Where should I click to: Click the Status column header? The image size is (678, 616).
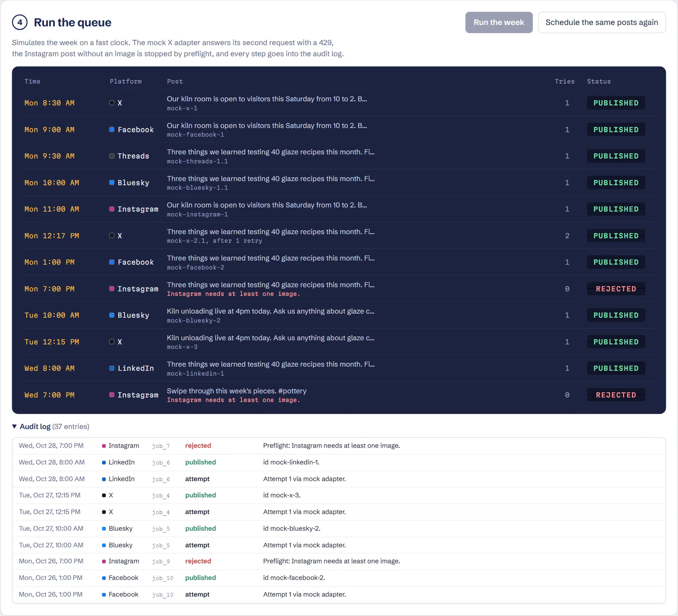(x=599, y=81)
